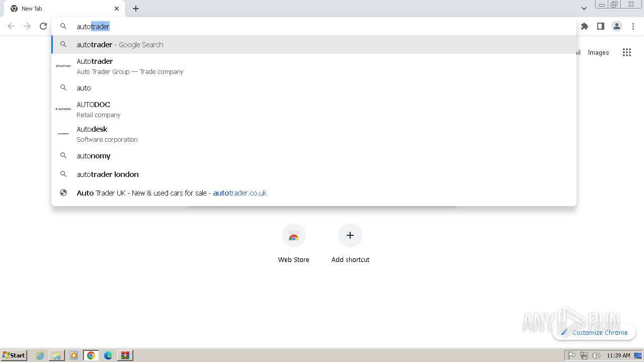Choose Autodesk Software corporation suggestion

(314, 134)
